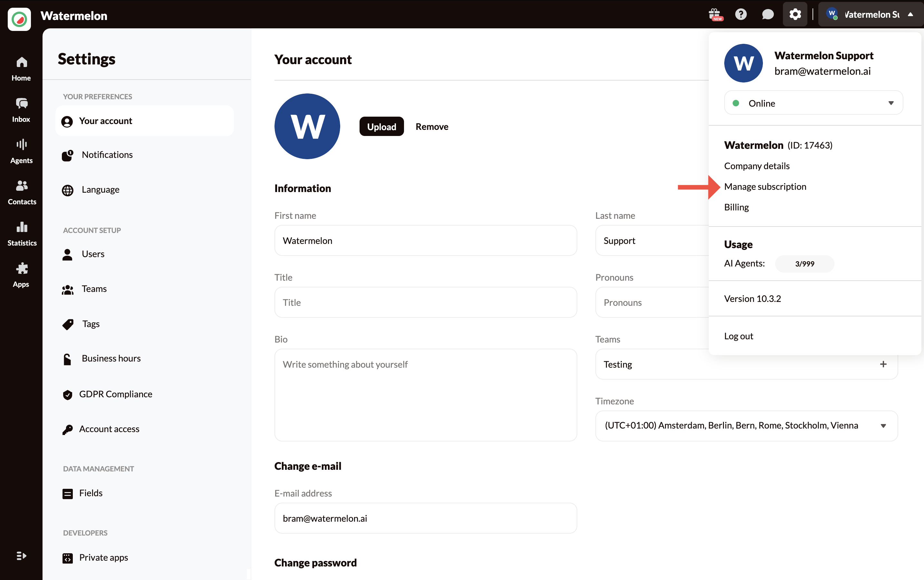Click the Your account person icon
This screenshot has height=580, width=924.
click(67, 121)
